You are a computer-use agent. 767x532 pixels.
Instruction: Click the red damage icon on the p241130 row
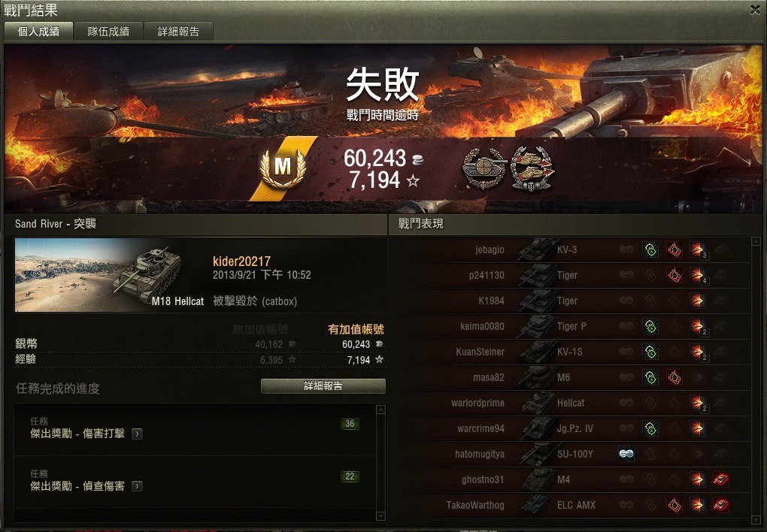674,275
